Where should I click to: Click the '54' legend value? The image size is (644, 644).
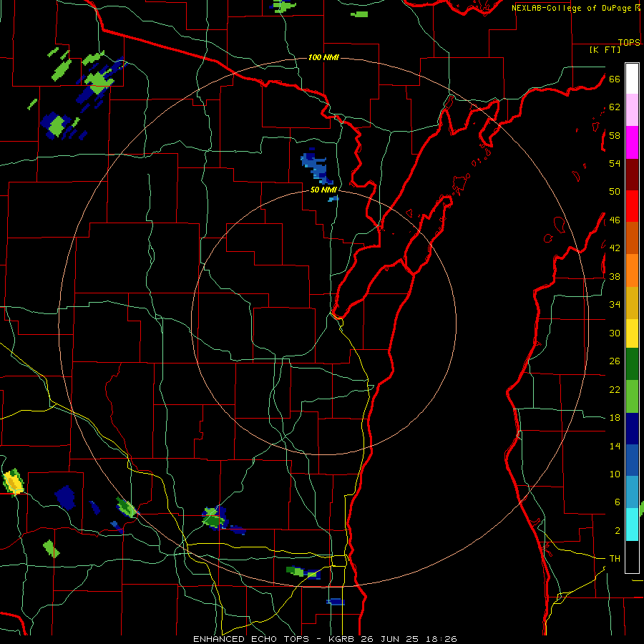[x=615, y=163]
